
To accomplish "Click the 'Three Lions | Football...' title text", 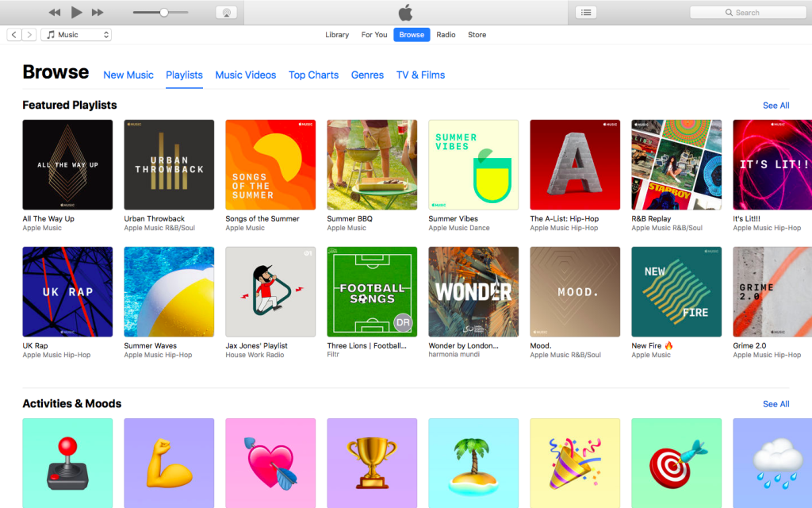I will pos(366,346).
